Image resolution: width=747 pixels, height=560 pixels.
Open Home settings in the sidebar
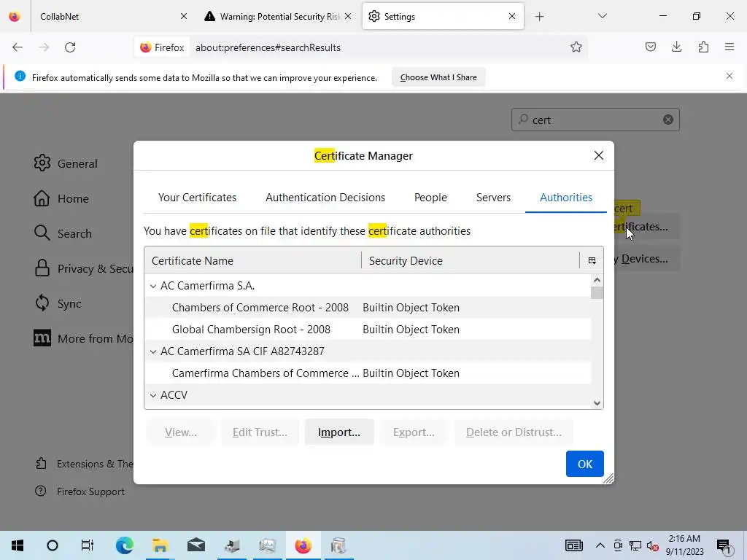click(x=61, y=198)
